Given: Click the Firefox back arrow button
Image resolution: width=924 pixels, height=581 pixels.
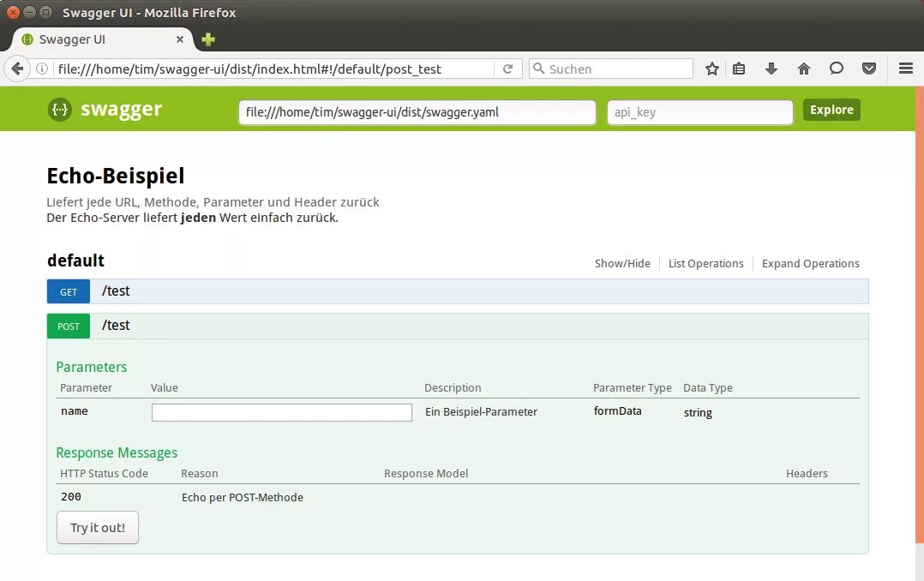Looking at the screenshot, I should [17, 69].
